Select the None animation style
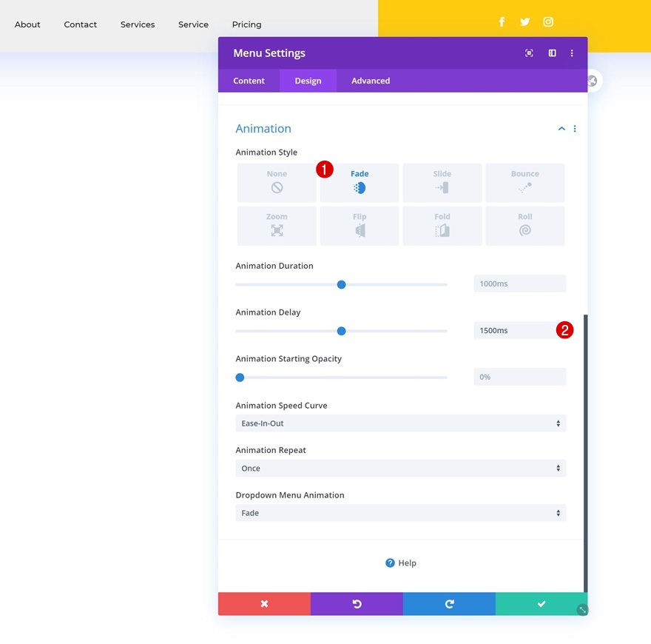Image resolution: width=651 pixels, height=644 pixels. pos(277,183)
